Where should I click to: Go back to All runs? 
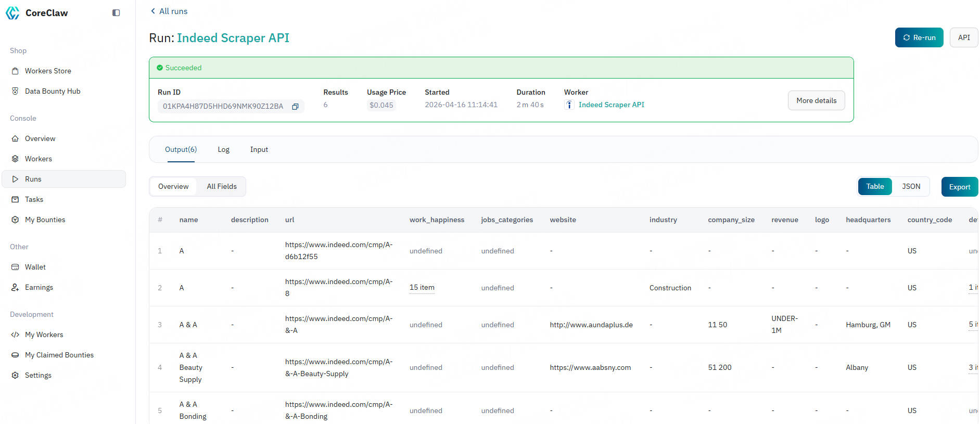(169, 11)
